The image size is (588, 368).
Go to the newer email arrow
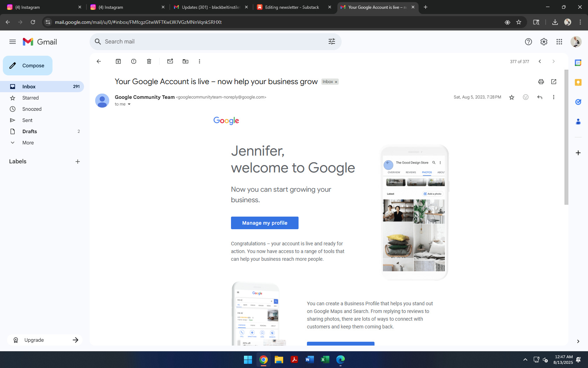pyautogui.click(x=540, y=61)
